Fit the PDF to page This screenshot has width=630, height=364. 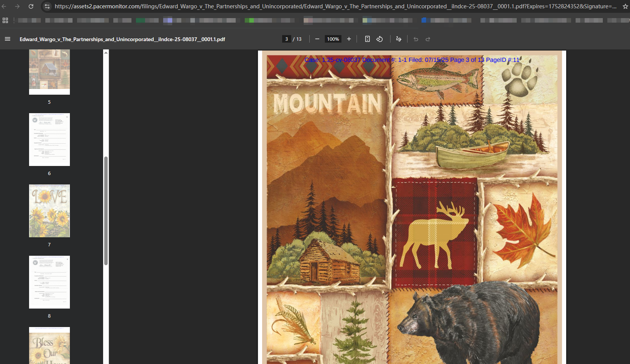click(367, 39)
